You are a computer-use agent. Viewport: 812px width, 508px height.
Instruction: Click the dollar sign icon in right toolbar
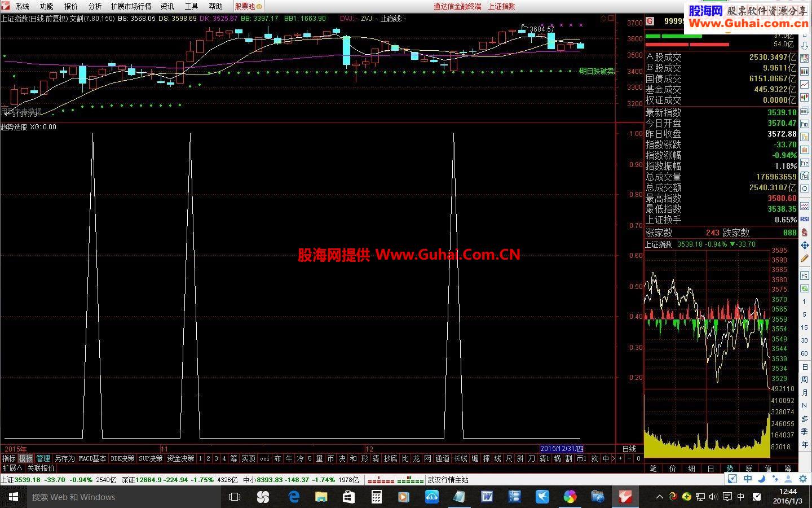[805, 232]
